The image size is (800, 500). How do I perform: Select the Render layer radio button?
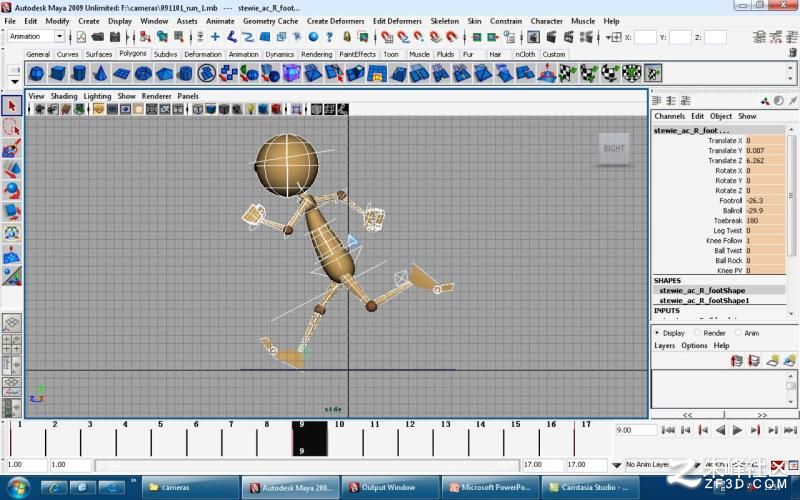[697, 333]
